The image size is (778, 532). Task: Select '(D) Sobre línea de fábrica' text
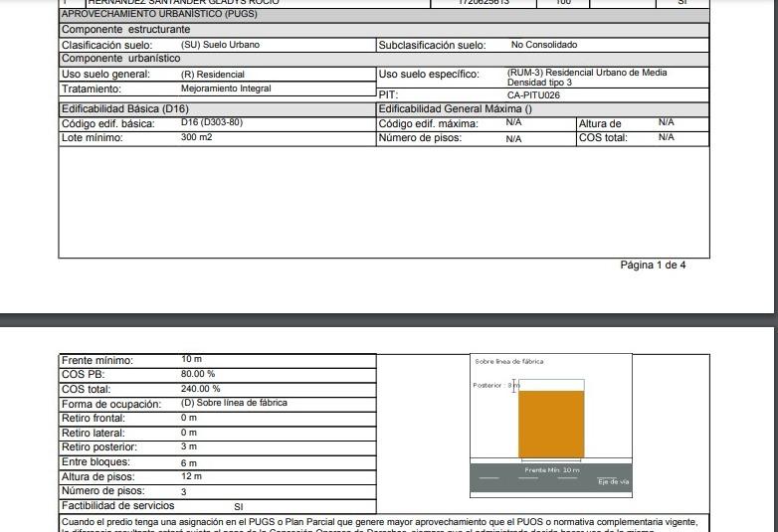pyautogui.click(x=234, y=403)
